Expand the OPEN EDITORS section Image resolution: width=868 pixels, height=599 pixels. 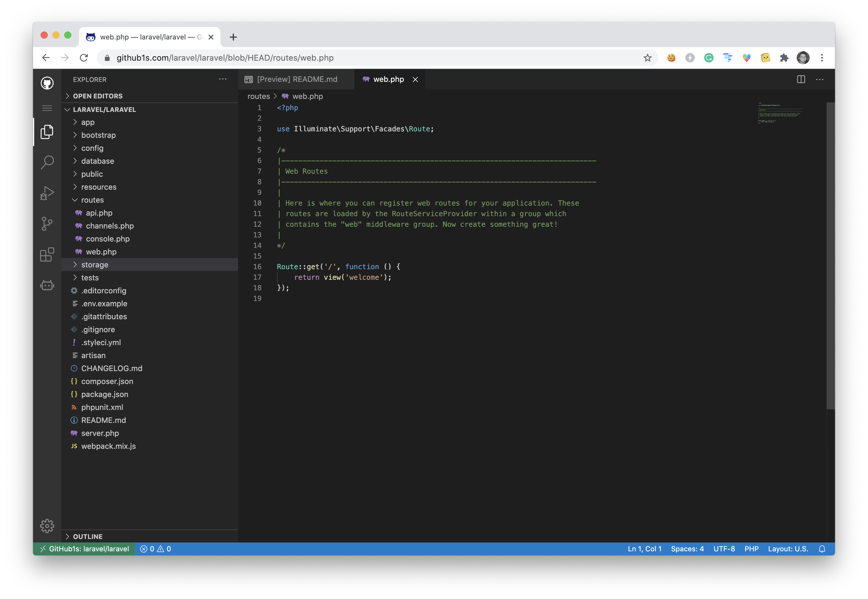pyautogui.click(x=149, y=96)
